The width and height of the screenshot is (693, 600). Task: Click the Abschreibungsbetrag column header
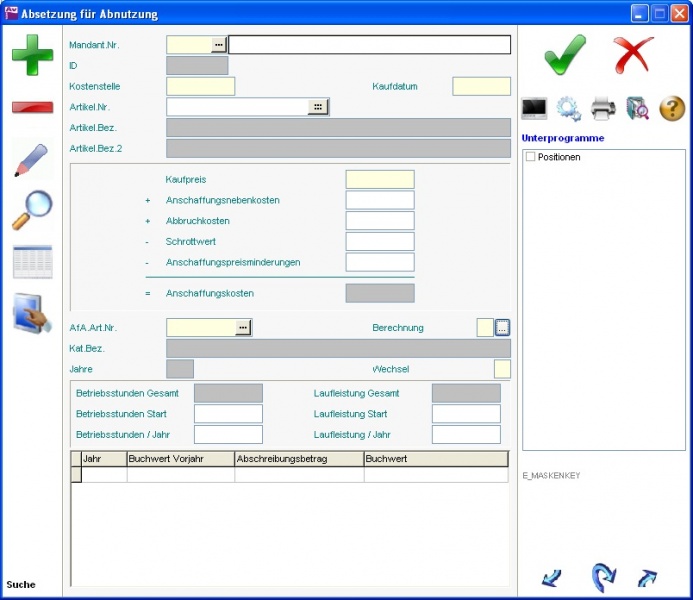point(299,459)
